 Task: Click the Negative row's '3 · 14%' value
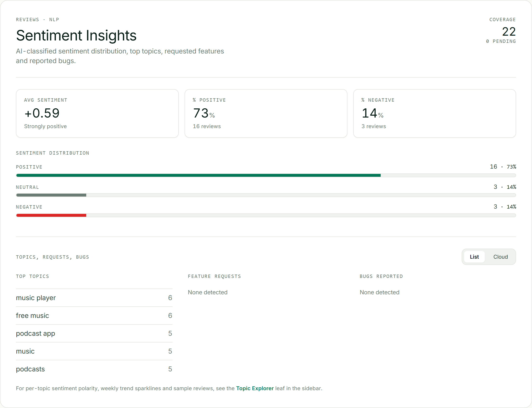pyautogui.click(x=505, y=207)
